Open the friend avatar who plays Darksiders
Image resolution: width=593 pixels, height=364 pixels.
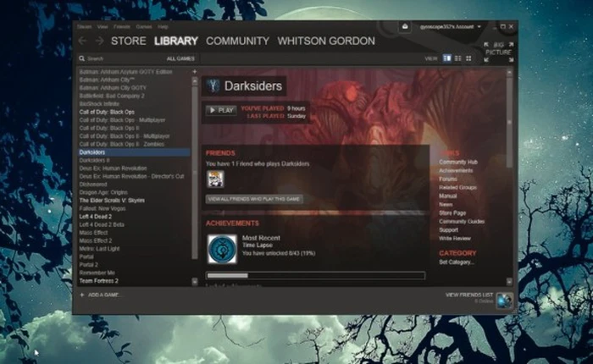pos(215,179)
